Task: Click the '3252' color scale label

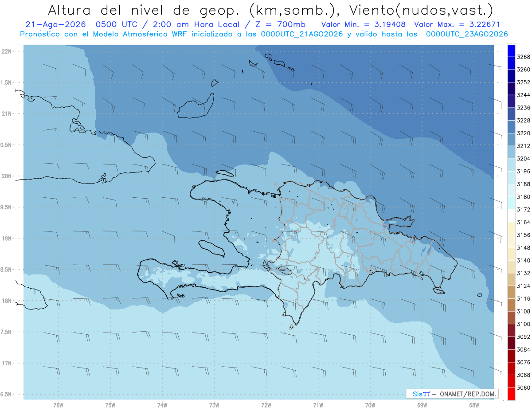Action: coord(524,82)
